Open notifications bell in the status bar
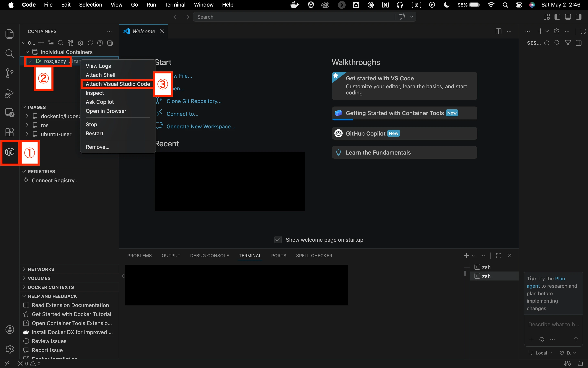 click(x=581, y=363)
